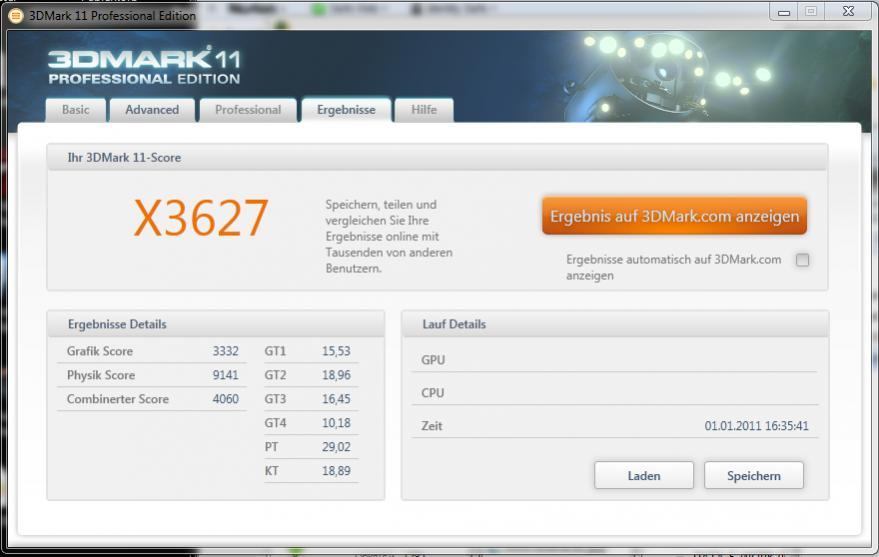This screenshot has width=879, height=557.
Task: Click the Lauf Details panel header
Action: click(615, 324)
